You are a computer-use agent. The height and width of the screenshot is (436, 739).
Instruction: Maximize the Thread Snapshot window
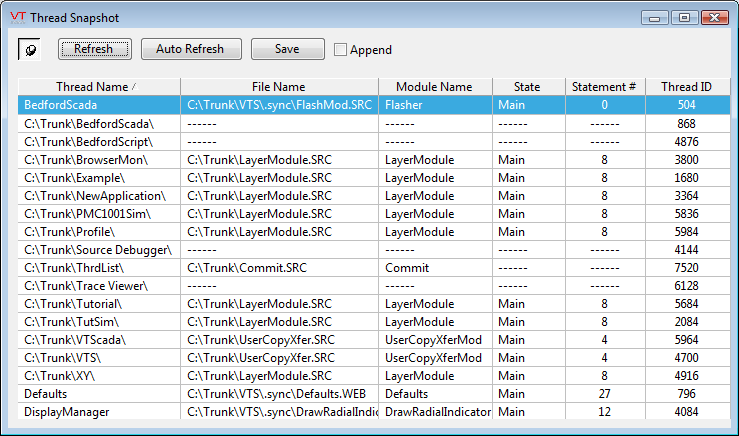(x=684, y=17)
